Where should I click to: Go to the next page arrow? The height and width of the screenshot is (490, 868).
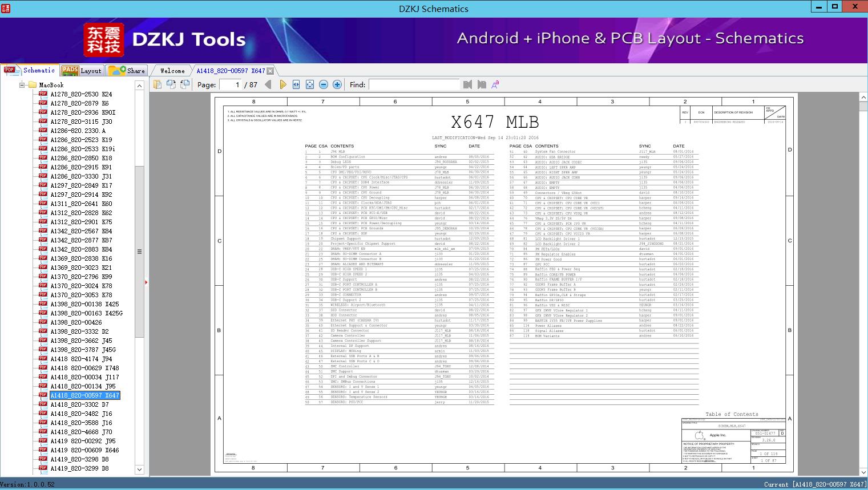[282, 84]
